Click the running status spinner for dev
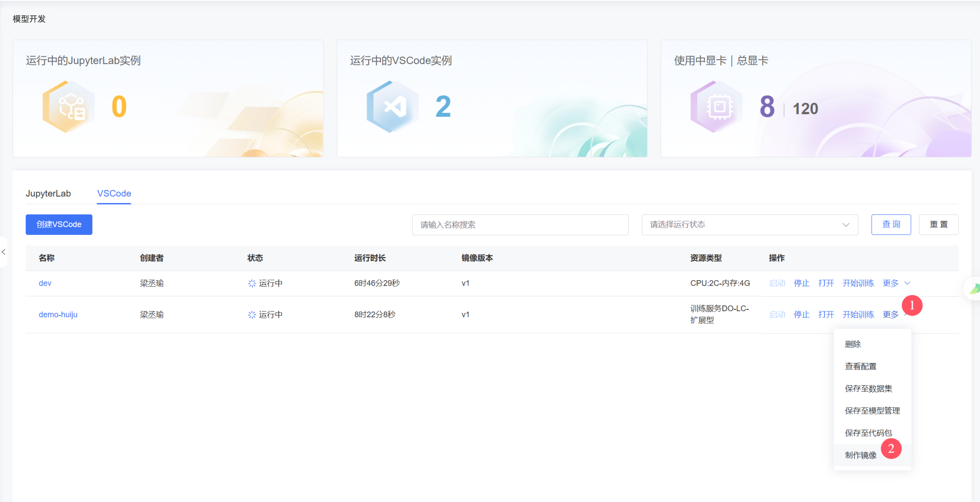980x502 pixels. [x=252, y=283]
